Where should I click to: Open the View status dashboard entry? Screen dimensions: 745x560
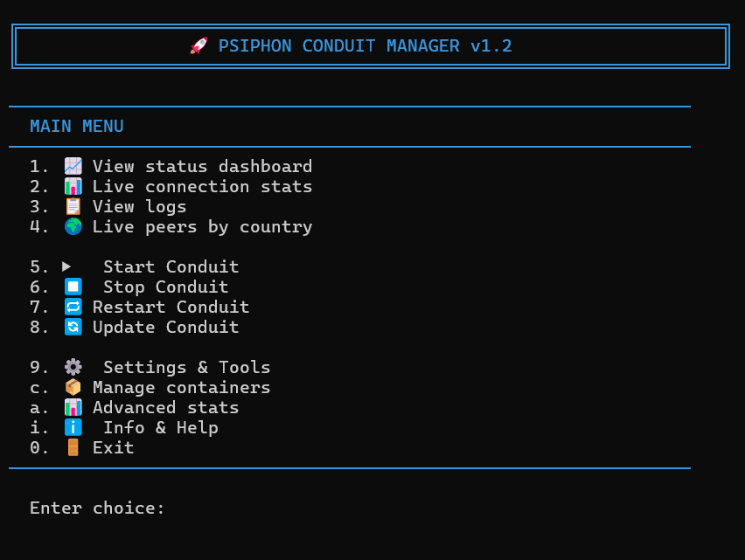click(201, 166)
